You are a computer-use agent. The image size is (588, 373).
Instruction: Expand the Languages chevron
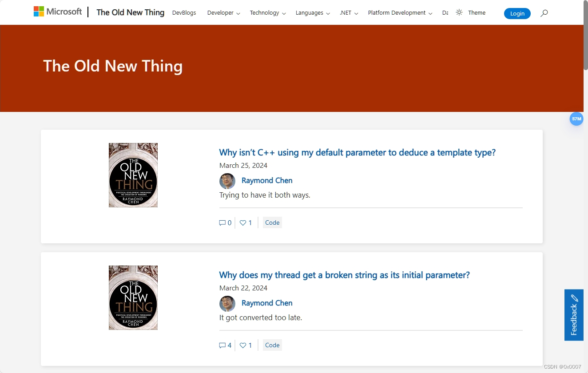coord(327,13)
